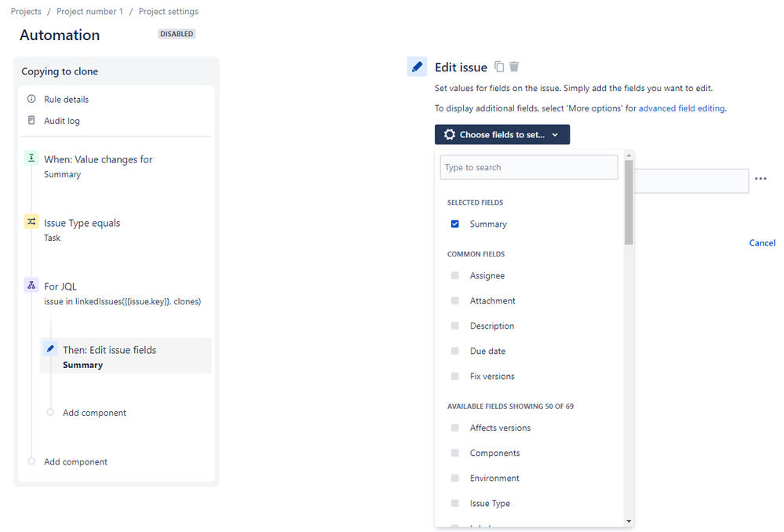Open the three-dots more options menu
This screenshot has width=784, height=532.
[760, 178]
